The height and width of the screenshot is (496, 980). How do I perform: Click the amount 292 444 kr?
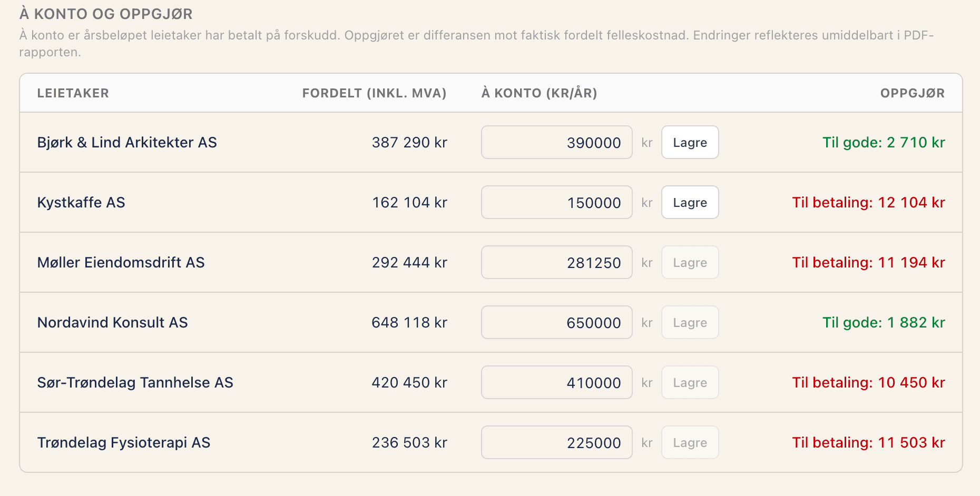coord(409,262)
